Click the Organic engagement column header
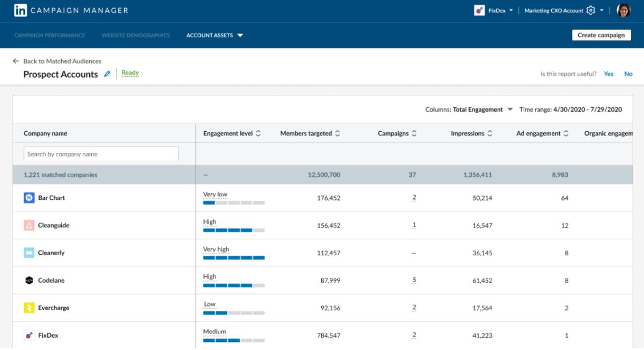The height and width of the screenshot is (350, 644). coord(608,134)
